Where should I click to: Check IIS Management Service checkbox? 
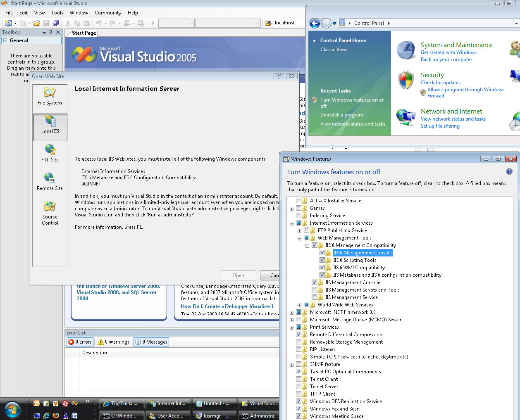pos(315,297)
